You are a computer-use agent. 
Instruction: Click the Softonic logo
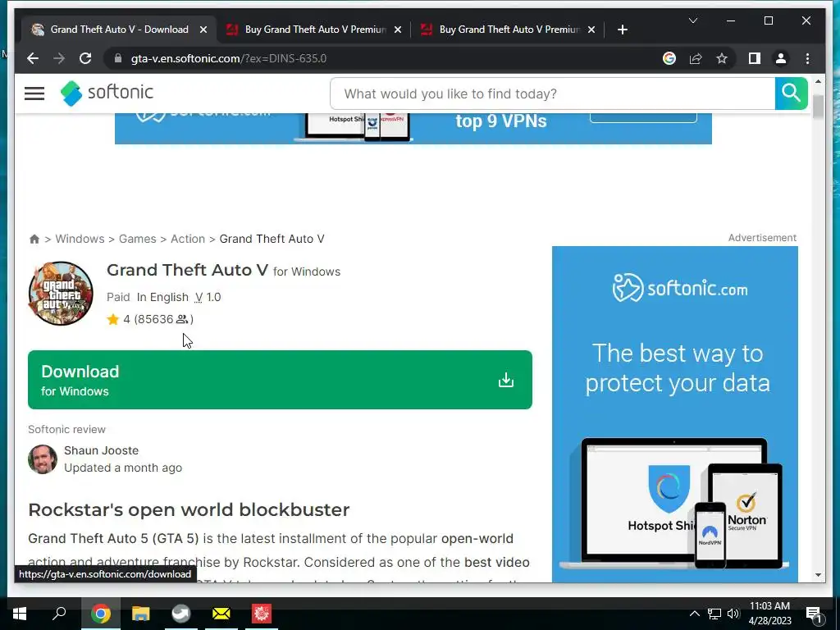pyautogui.click(x=107, y=94)
